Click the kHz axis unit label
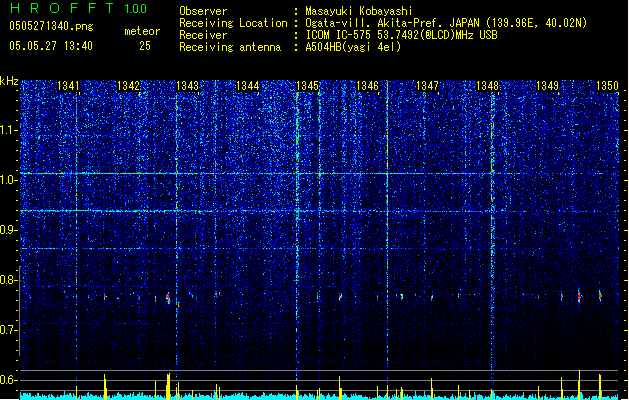This screenshot has width=629, height=400. tap(9, 81)
